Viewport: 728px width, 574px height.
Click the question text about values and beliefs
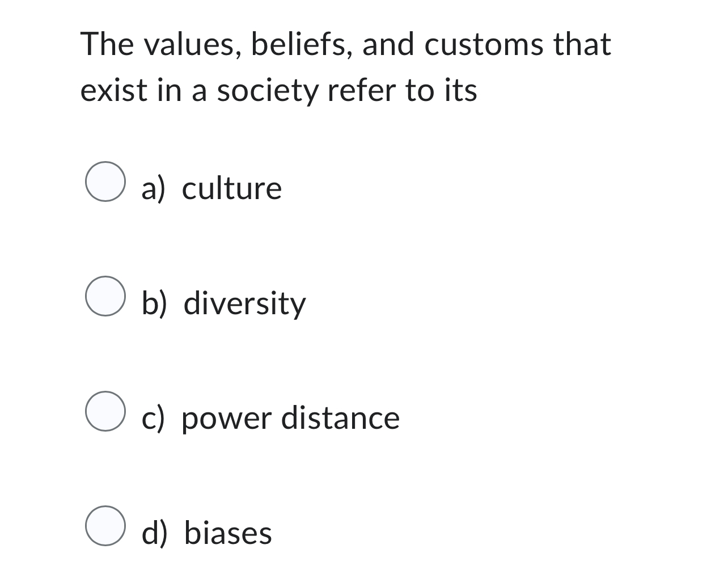[x=346, y=67]
